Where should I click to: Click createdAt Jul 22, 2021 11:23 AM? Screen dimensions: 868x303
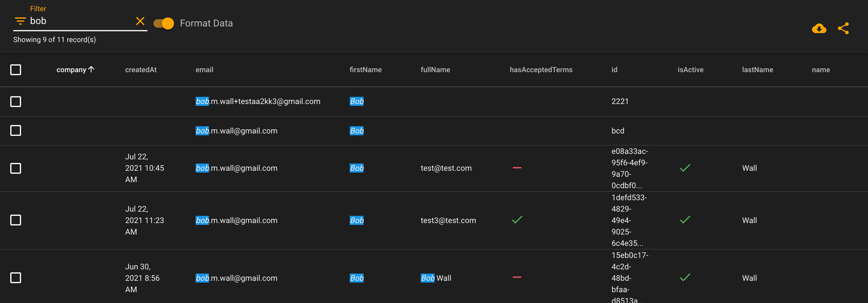click(x=144, y=220)
